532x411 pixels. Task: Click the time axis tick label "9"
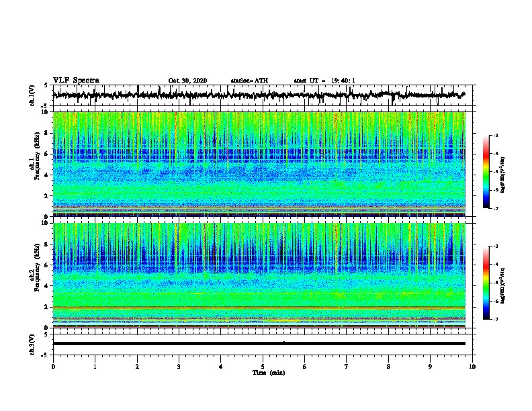[430, 367]
